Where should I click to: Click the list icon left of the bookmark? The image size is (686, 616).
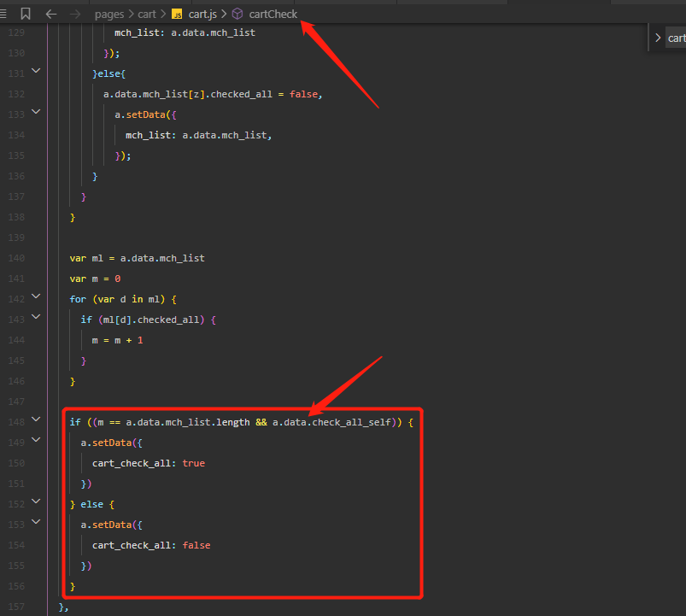pyautogui.click(x=4, y=14)
